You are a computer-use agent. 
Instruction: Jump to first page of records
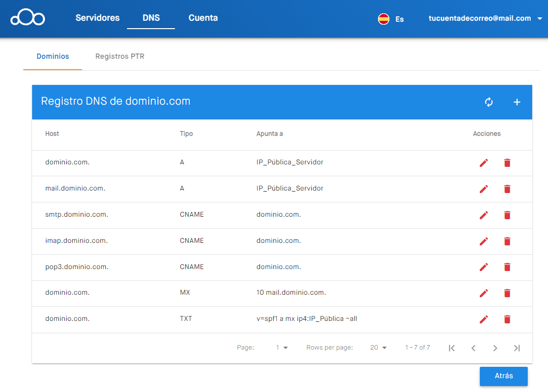452,348
